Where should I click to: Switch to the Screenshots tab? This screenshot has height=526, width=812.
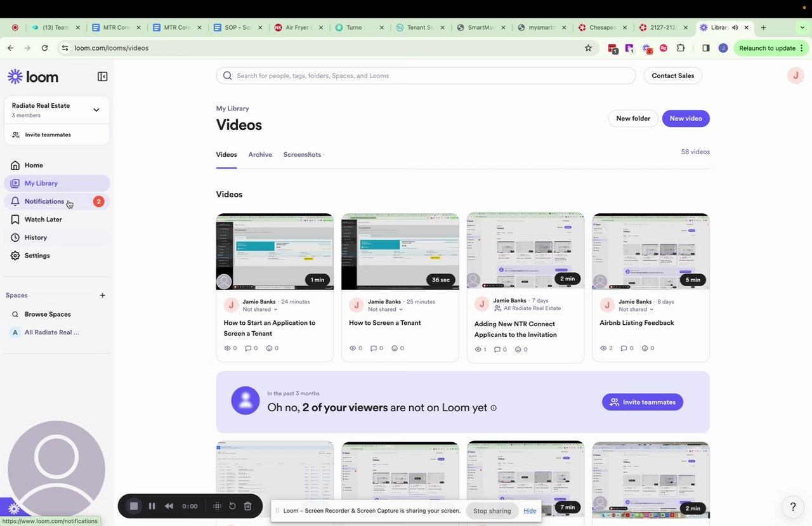coord(302,155)
